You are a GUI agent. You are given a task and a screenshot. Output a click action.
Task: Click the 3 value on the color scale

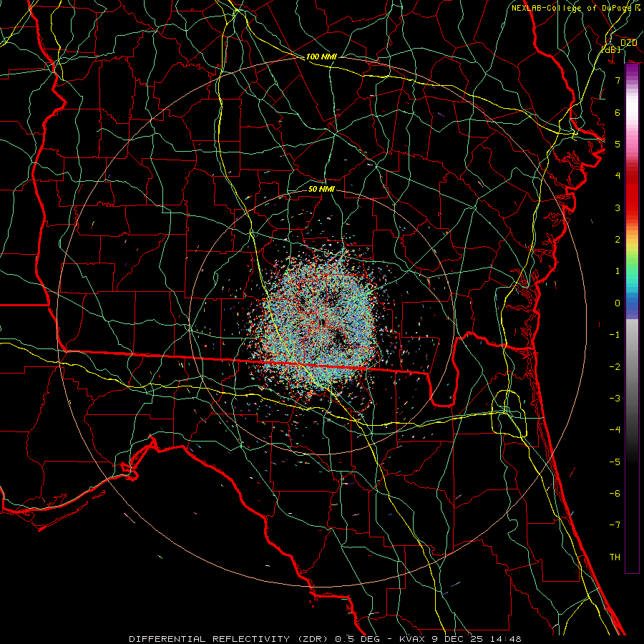coord(618,208)
